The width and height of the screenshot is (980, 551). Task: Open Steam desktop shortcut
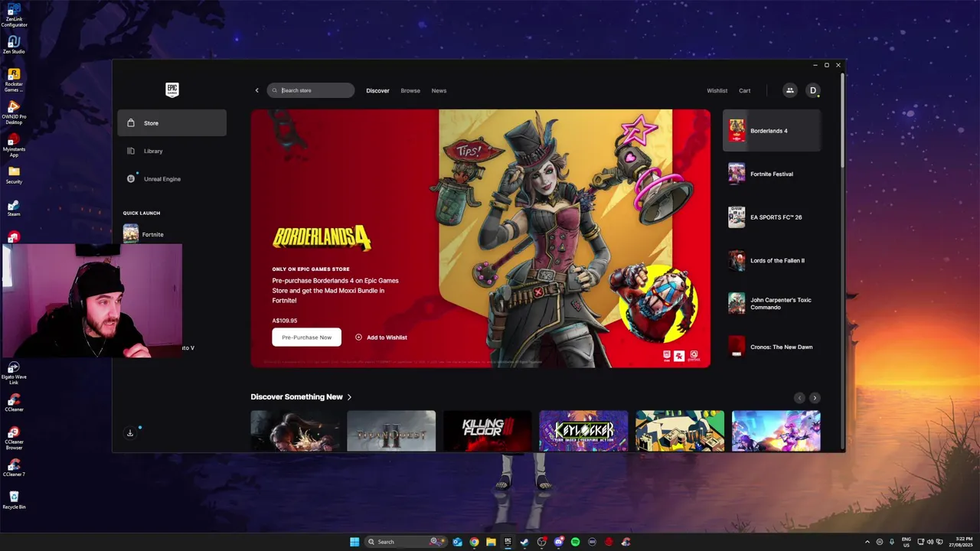(14, 207)
